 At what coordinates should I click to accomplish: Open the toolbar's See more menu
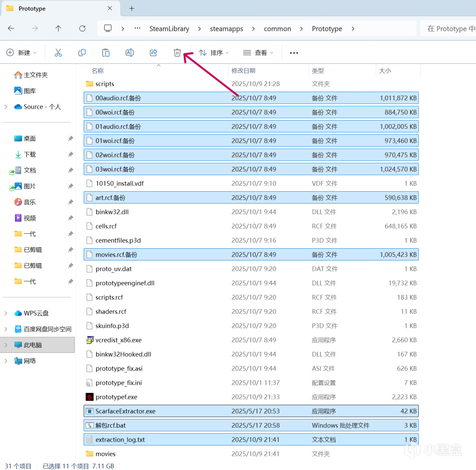tap(294, 53)
